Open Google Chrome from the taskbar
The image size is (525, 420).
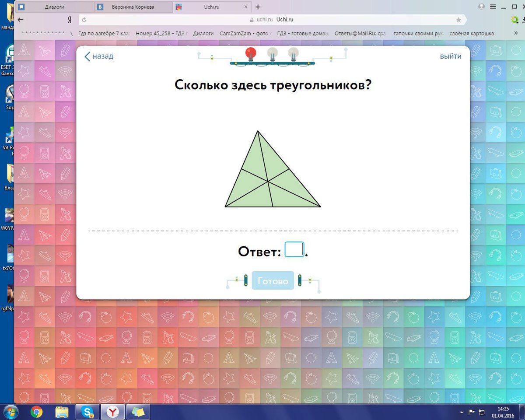coord(36,412)
